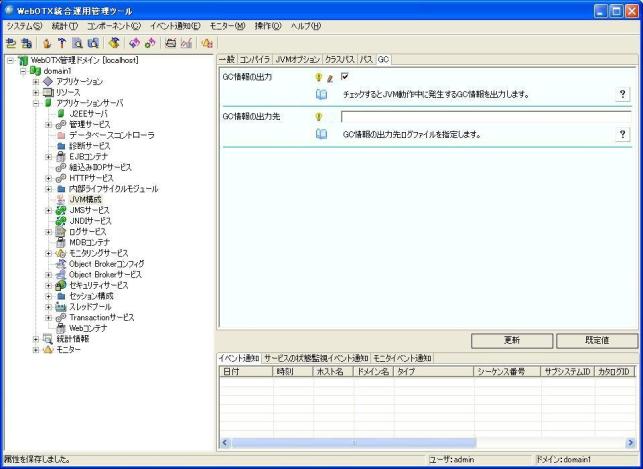This screenshot has height=469, width=643.
Task: Click the JVM構成 tree node icon
Action: 61,200
